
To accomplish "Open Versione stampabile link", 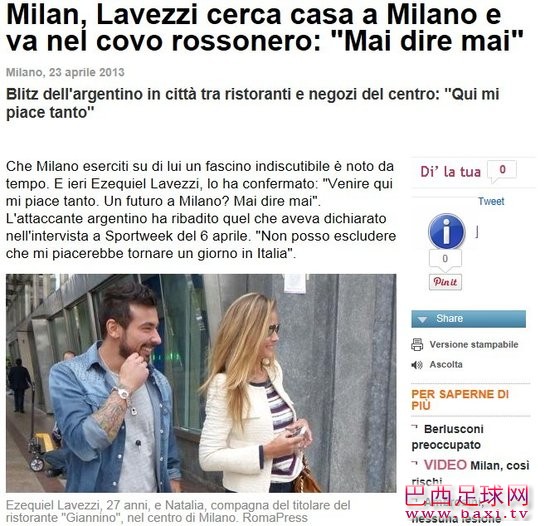I will point(474,344).
